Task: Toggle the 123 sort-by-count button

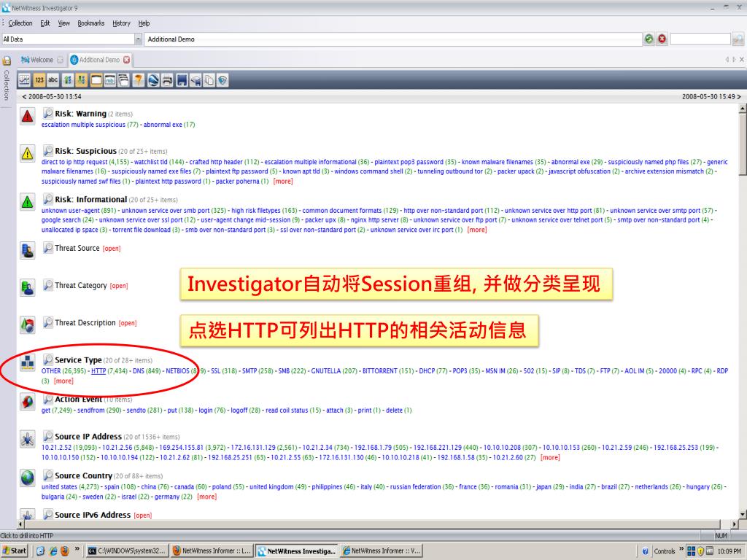Action: tap(39, 80)
